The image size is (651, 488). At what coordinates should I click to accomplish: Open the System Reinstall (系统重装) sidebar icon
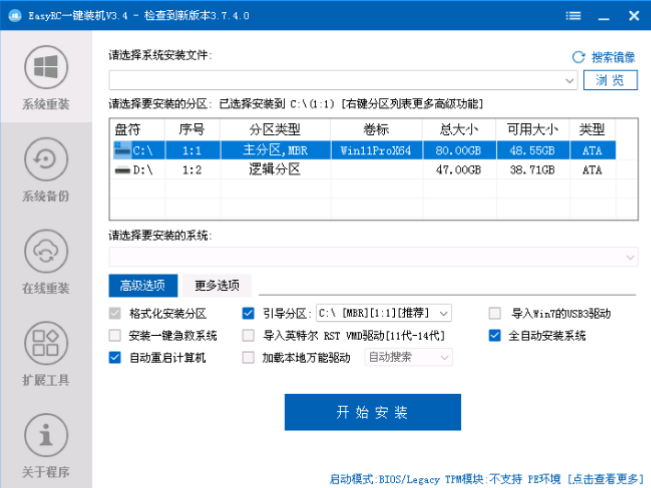pos(46,67)
